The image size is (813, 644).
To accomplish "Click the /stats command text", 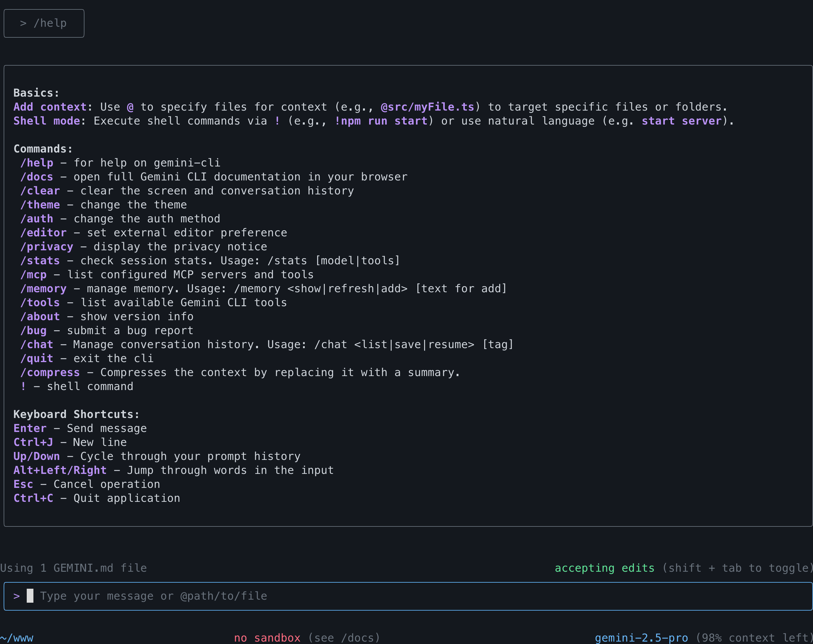I will coord(40,261).
